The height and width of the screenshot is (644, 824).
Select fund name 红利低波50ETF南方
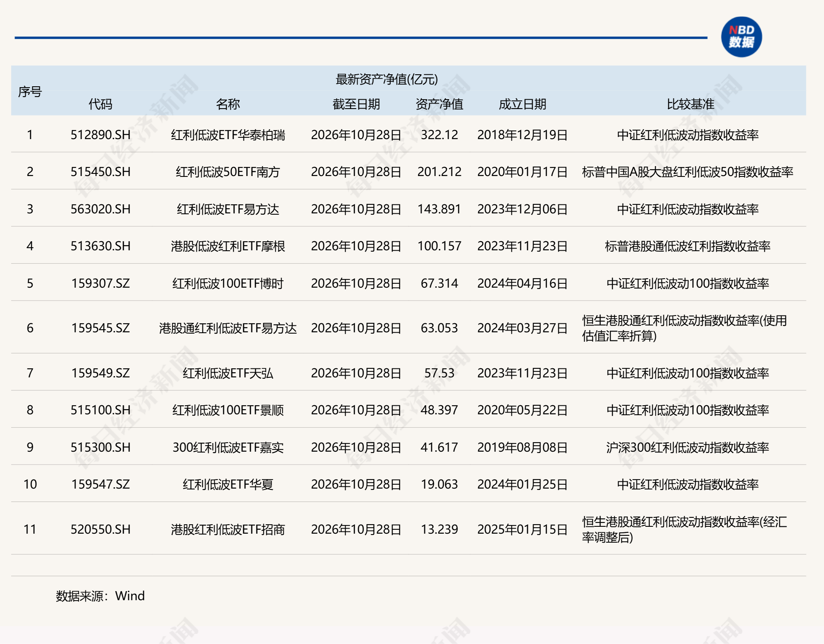[x=228, y=172]
